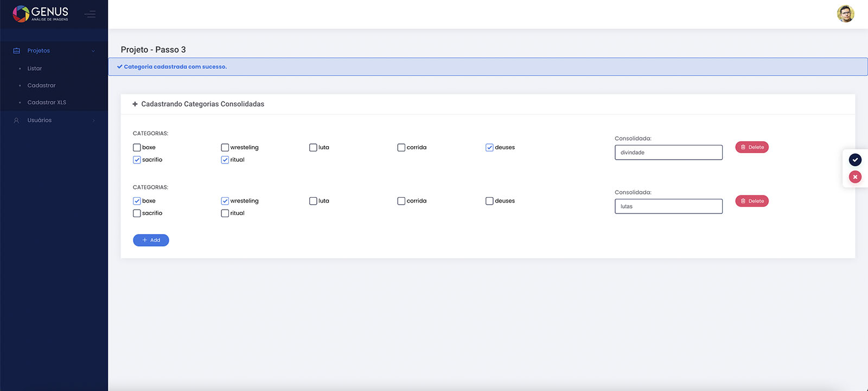Click the dark confirm checkmark floating icon
This screenshot has height=391, width=868.
tap(855, 160)
